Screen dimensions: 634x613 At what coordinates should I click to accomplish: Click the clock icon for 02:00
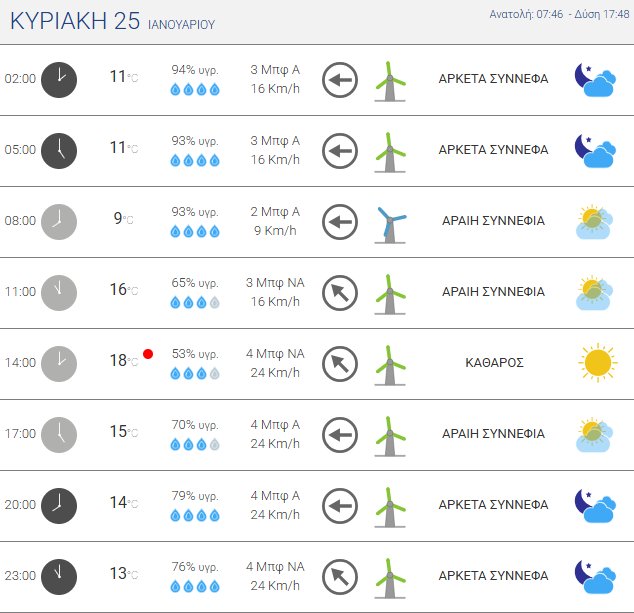pos(59,79)
